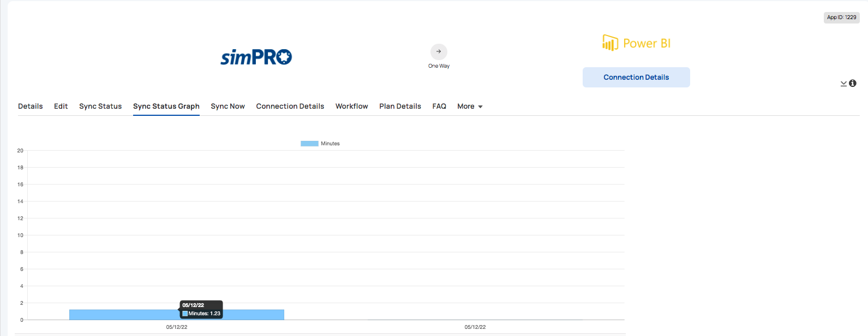Click the One Way arrow icon
This screenshot has width=868, height=336.
coord(439,51)
